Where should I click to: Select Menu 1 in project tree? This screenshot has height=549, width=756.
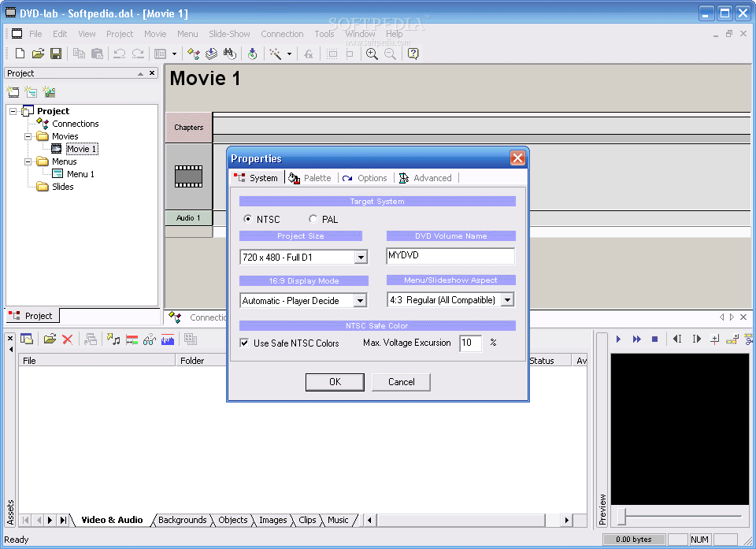tap(80, 174)
